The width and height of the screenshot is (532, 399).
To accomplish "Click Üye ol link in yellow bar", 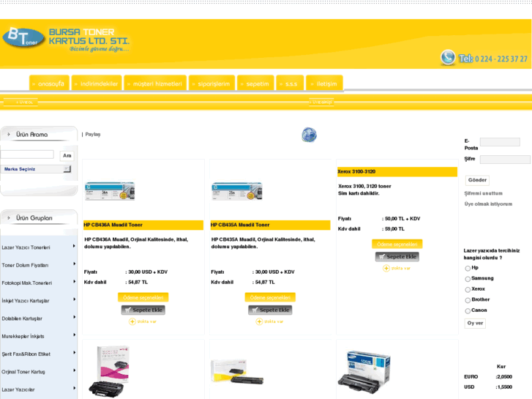I will (24, 102).
